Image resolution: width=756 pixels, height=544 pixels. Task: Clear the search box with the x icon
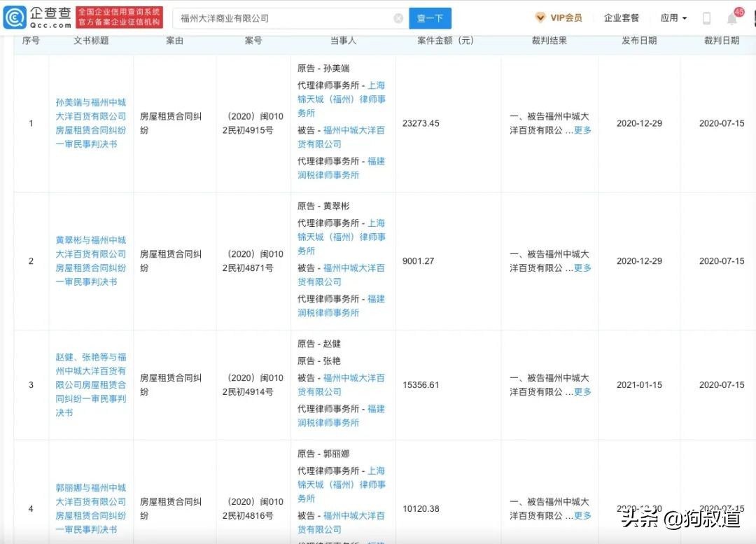coord(398,18)
